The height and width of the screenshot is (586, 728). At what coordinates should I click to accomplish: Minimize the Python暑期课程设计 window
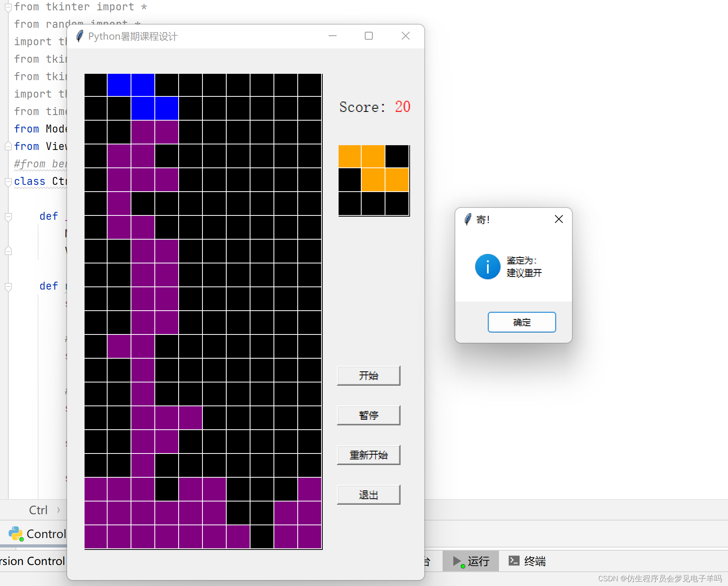click(x=333, y=36)
